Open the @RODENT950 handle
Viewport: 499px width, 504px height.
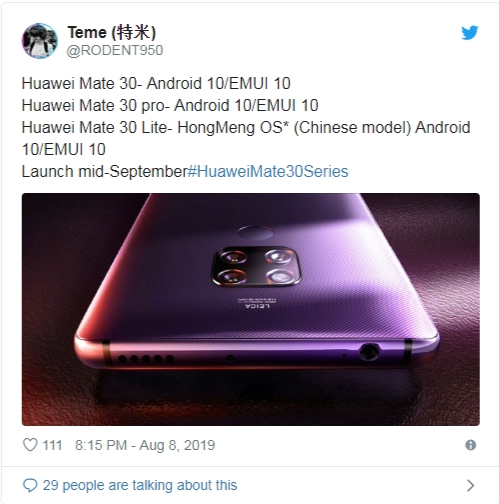[115, 50]
